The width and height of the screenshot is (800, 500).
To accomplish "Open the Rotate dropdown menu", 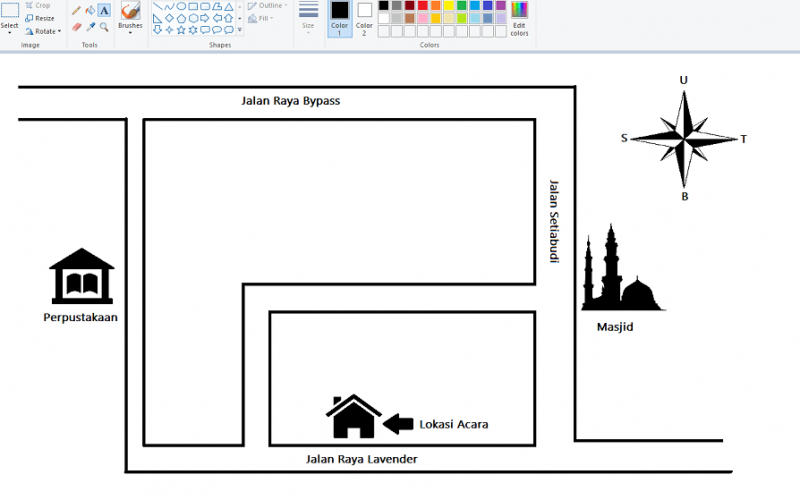I will [x=59, y=31].
